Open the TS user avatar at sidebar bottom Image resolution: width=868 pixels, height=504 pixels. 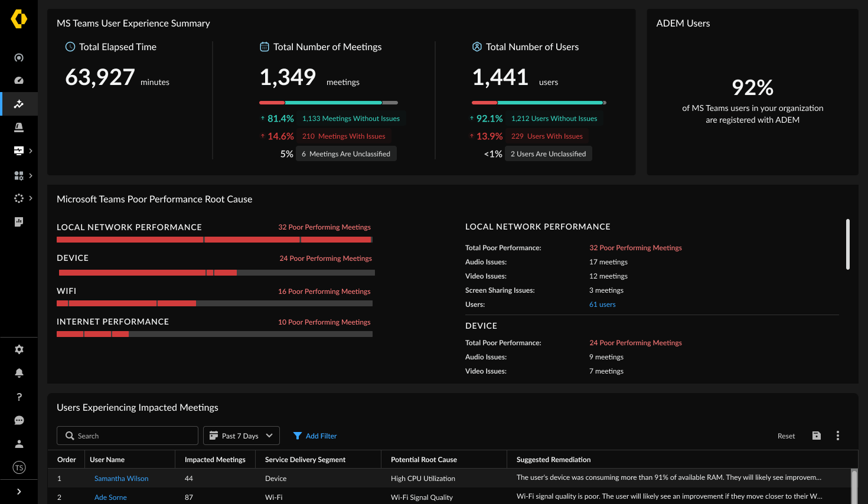19,467
